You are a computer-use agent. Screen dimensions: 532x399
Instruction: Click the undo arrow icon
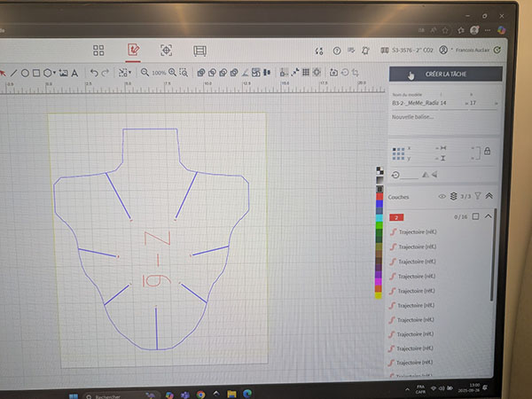(x=94, y=73)
